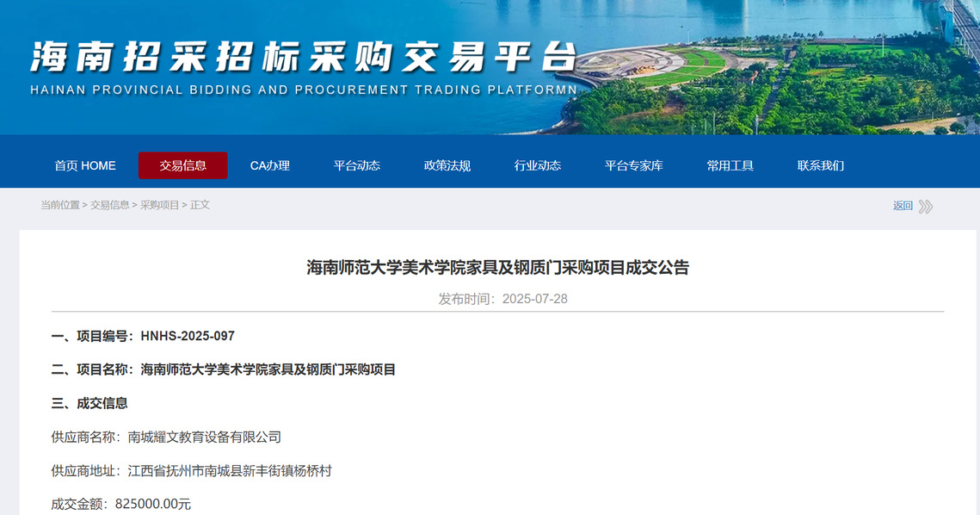Click 交易信息 in the breadcrumb trail
The height and width of the screenshot is (515, 980).
tap(110, 205)
